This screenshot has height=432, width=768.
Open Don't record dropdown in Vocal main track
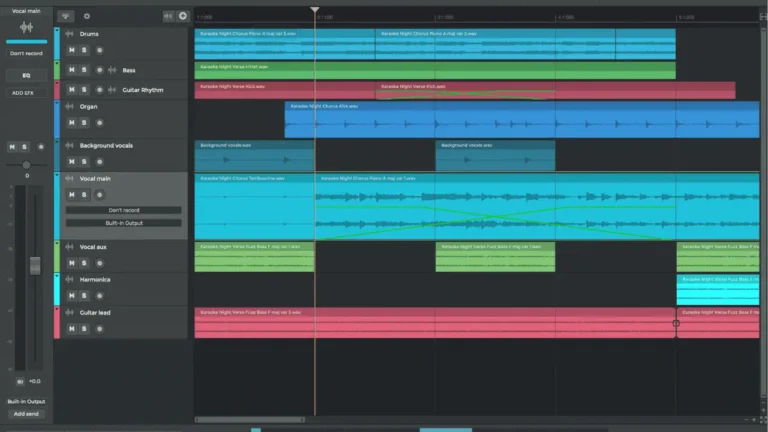(124, 210)
